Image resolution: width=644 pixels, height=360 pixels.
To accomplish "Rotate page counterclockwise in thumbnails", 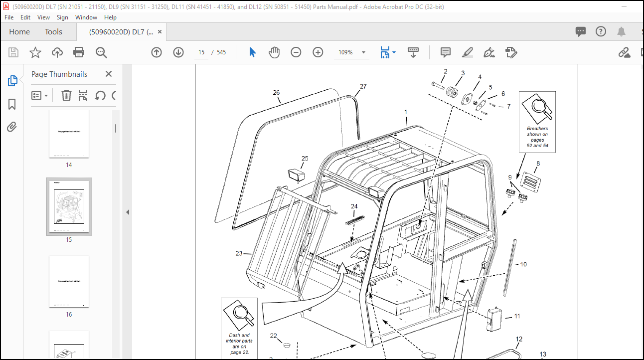I will pyautogui.click(x=100, y=95).
